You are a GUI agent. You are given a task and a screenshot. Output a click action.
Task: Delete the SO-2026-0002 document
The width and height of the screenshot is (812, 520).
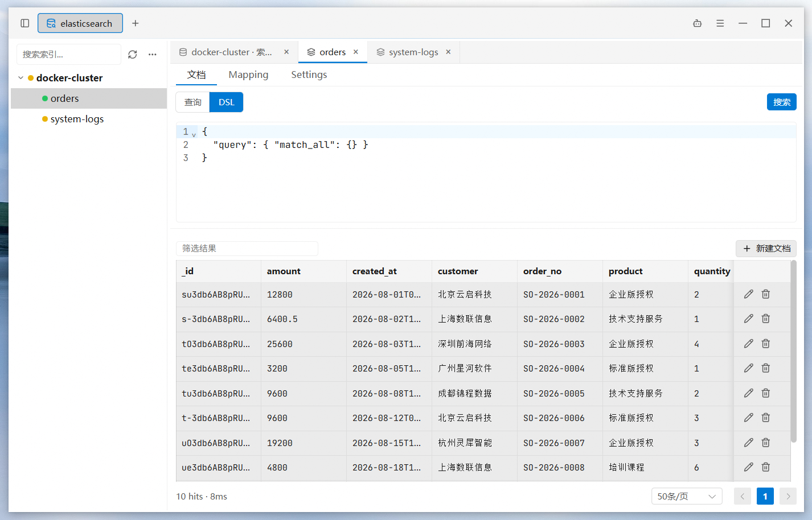[x=766, y=319]
